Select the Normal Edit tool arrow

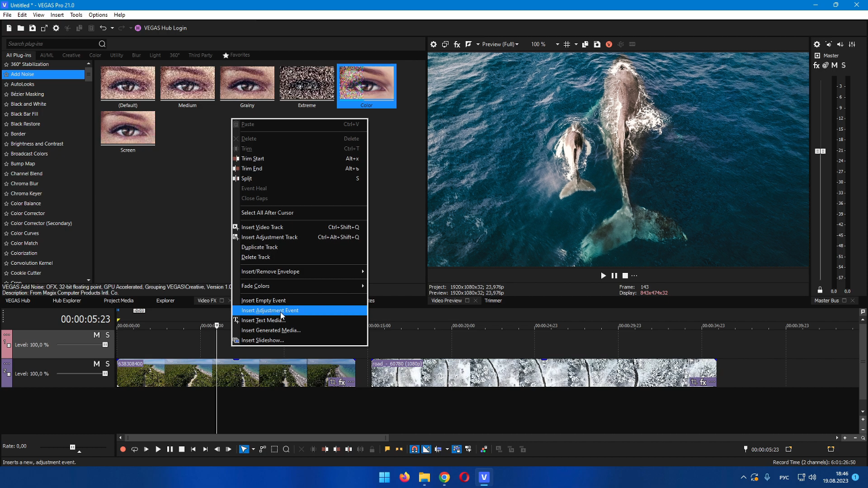244,449
